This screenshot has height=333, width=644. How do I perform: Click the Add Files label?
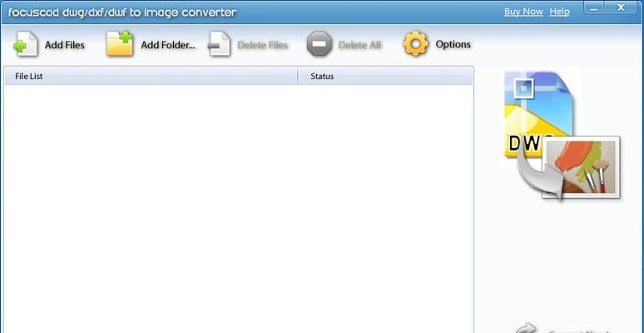pos(65,45)
